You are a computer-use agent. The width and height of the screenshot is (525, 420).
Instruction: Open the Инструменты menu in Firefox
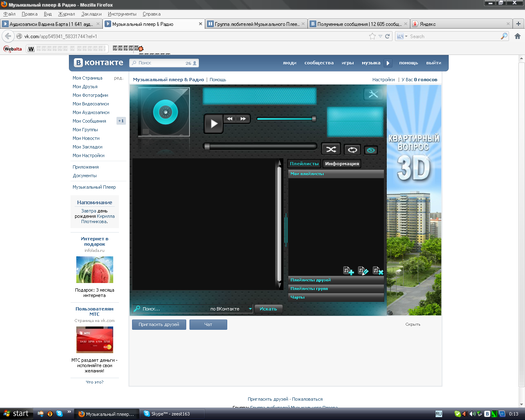(x=122, y=14)
